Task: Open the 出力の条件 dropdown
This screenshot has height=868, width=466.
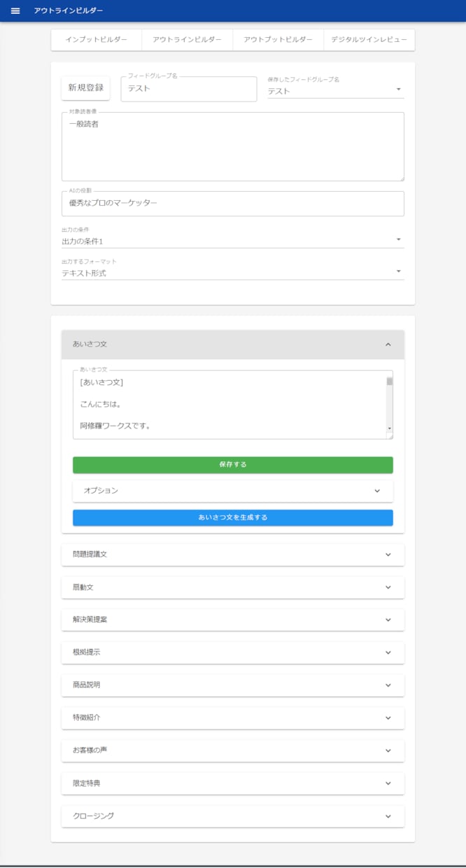Action: click(x=233, y=241)
